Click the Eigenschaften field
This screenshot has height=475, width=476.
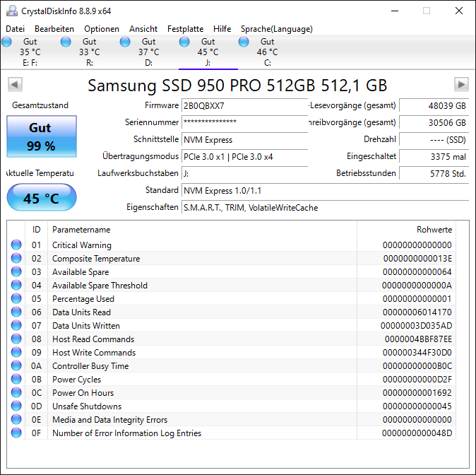[325, 208]
